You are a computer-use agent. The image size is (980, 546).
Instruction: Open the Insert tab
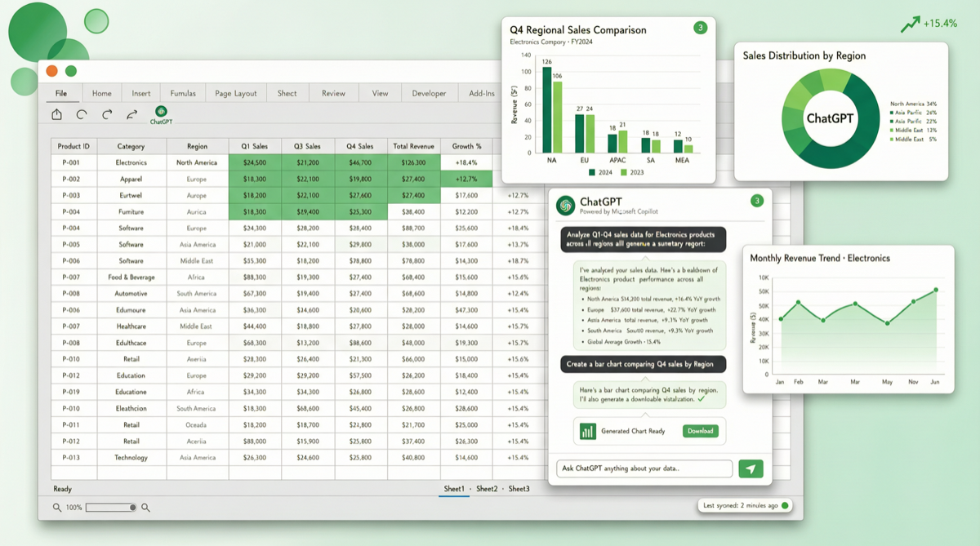141,93
